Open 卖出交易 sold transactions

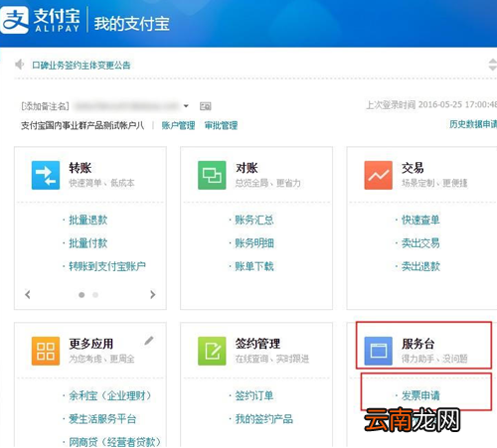(x=420, y=243)
